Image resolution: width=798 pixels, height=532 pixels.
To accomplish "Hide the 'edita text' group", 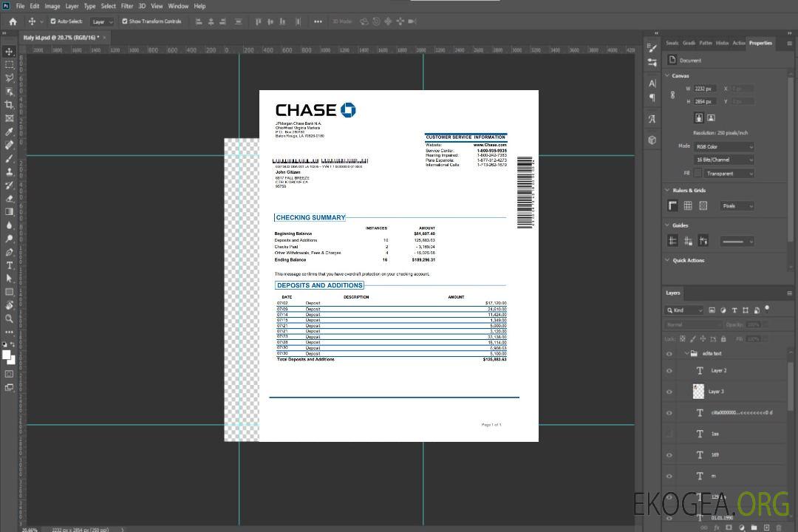I will pos(669,354).
